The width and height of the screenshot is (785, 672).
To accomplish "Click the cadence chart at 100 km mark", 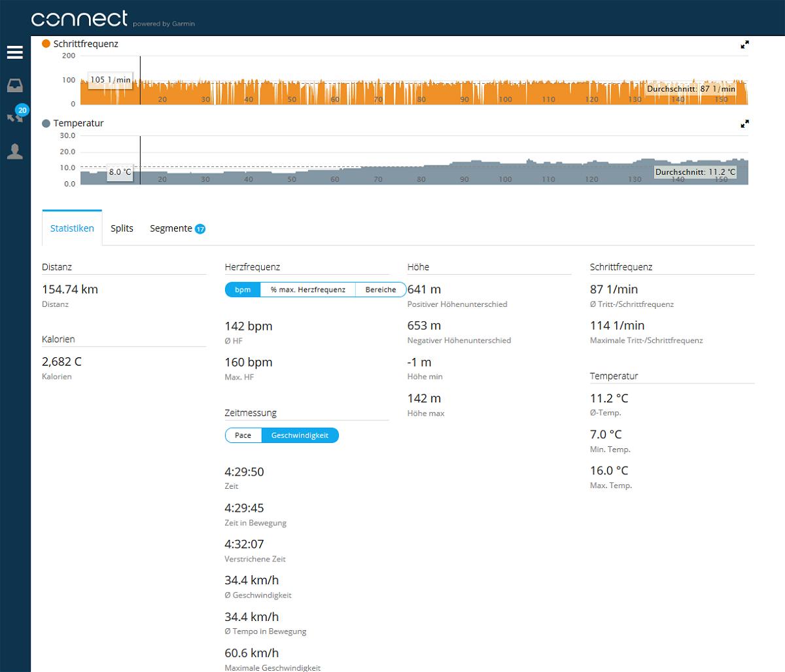I will point(505,92).
